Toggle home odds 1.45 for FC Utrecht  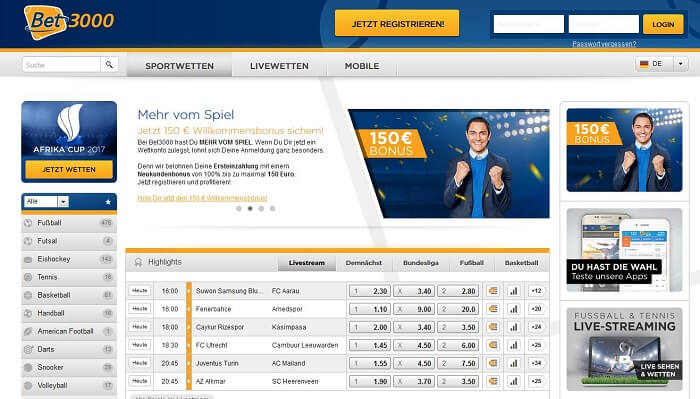(370, 345)
